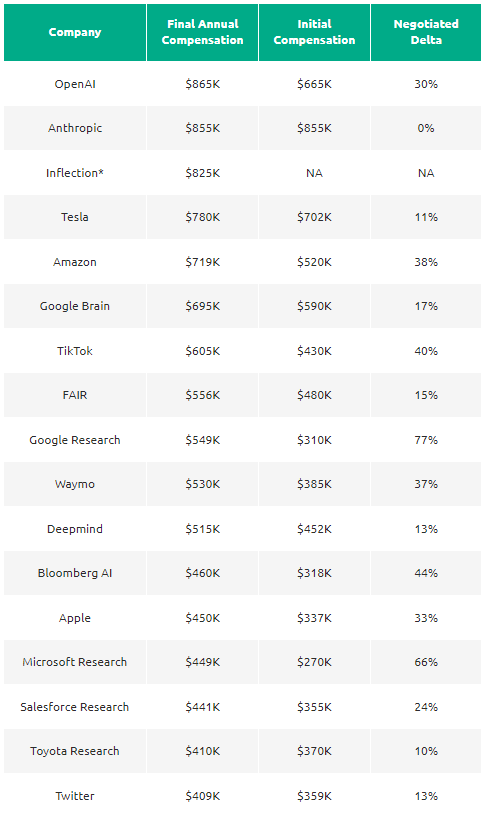Click Amazon's 38% negotiated delta
481x817 pixels.
tap(426, 262)
